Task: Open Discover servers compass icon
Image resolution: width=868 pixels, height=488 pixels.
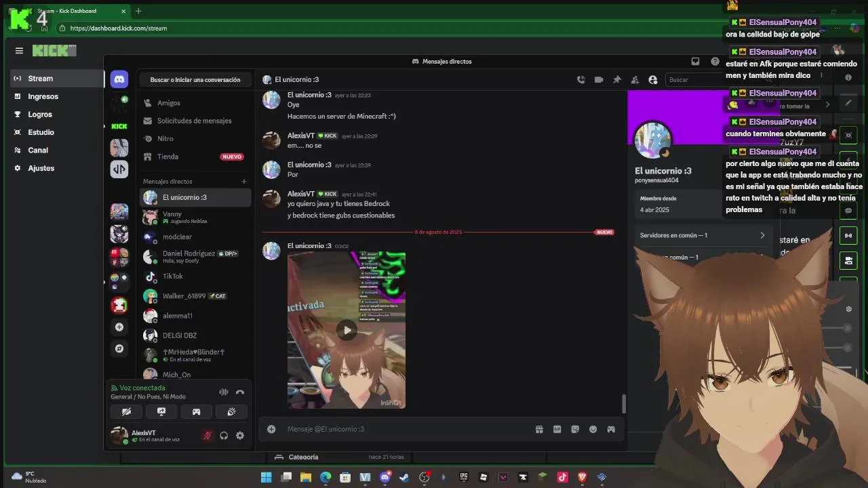Action: [x=119, y=348]
